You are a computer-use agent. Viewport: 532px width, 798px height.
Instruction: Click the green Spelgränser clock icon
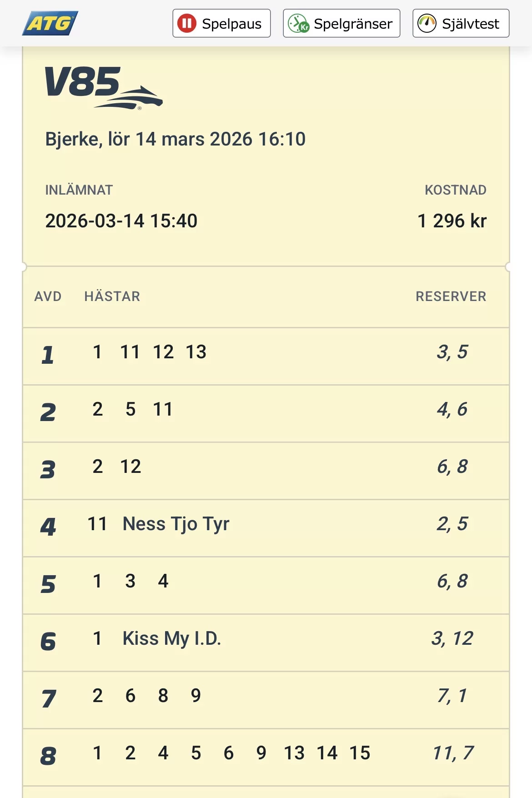tap(298, 23)
